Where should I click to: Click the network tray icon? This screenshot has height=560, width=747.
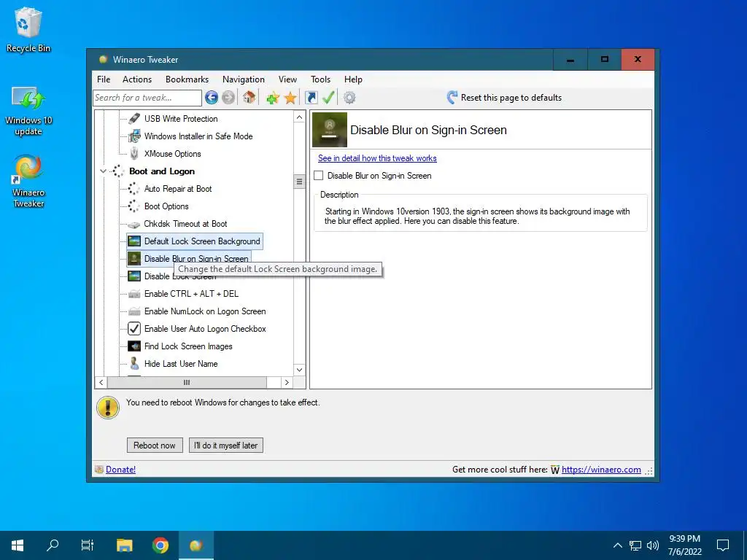click(635, 545)
